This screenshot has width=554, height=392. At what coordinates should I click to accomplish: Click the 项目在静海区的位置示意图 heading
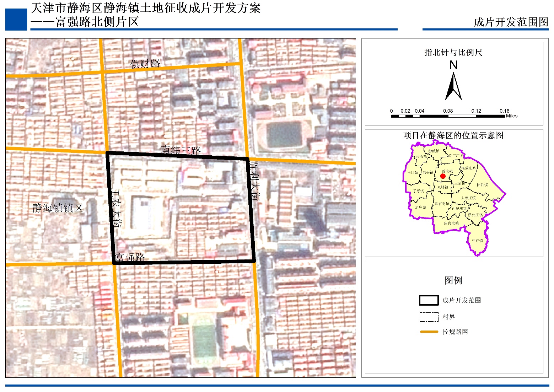(453, 135)
